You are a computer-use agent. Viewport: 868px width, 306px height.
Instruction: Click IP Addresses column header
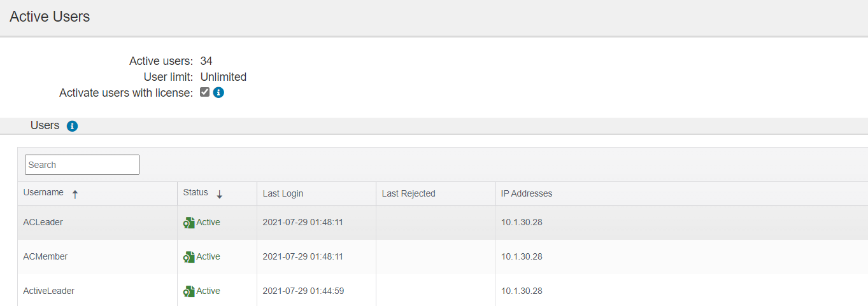tap(681, 193)
